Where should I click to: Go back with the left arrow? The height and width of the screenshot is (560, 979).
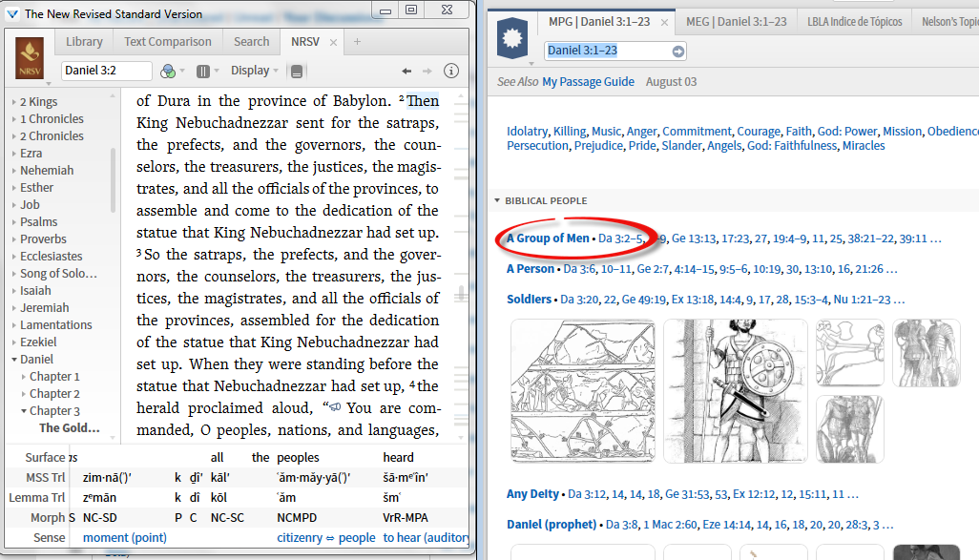406,72
